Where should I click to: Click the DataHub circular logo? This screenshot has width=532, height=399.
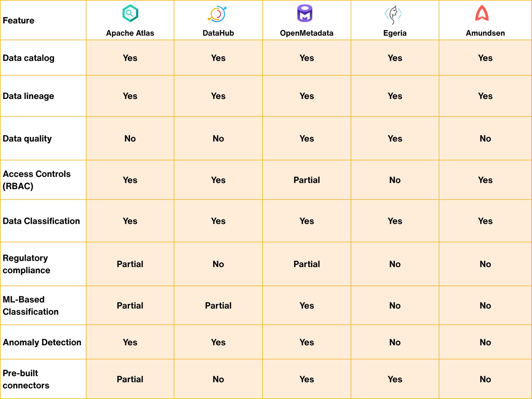(x=217, y=14)
